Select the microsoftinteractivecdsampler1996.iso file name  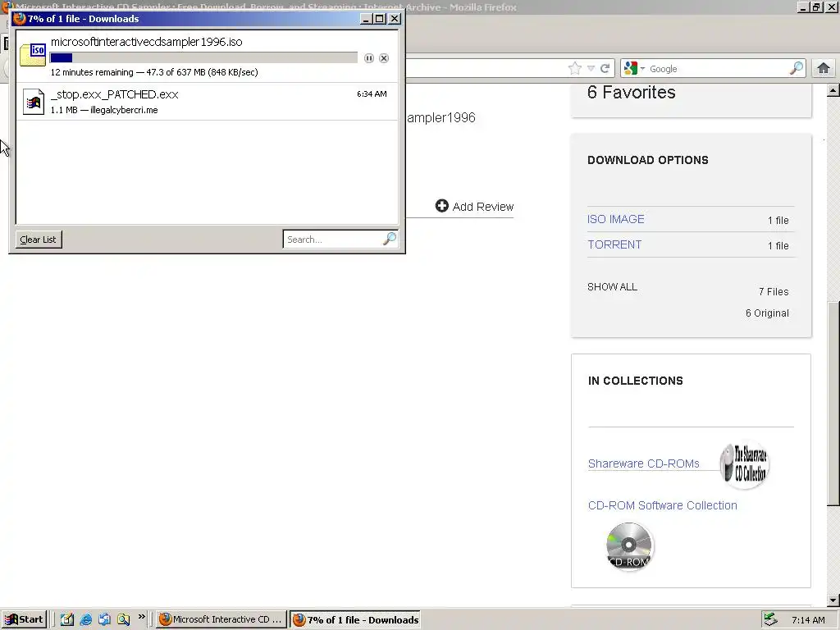click(x=146, y=42)
